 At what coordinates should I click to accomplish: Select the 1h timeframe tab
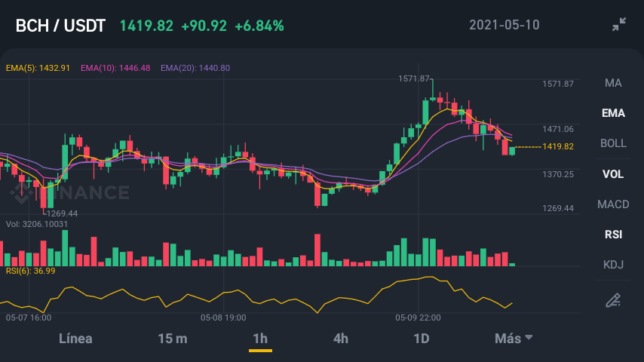pyautogui.click(x=260, y=339)
